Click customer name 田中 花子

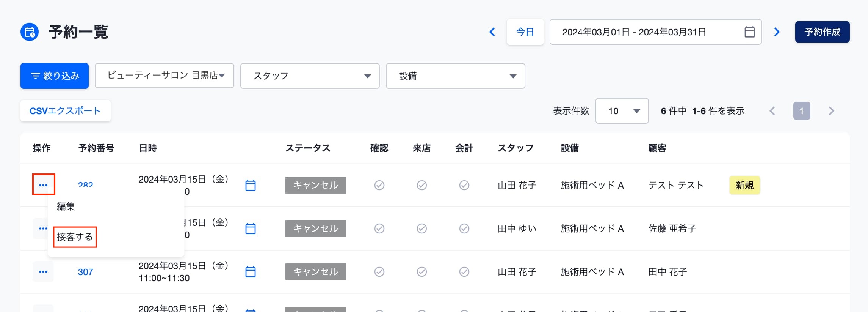[668, 272]
